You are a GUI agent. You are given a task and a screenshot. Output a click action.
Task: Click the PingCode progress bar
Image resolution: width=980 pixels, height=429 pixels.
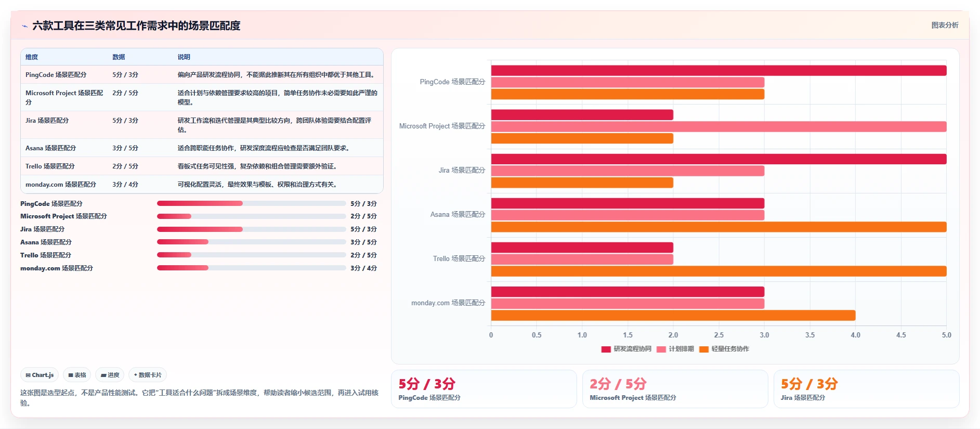[252, 203]
